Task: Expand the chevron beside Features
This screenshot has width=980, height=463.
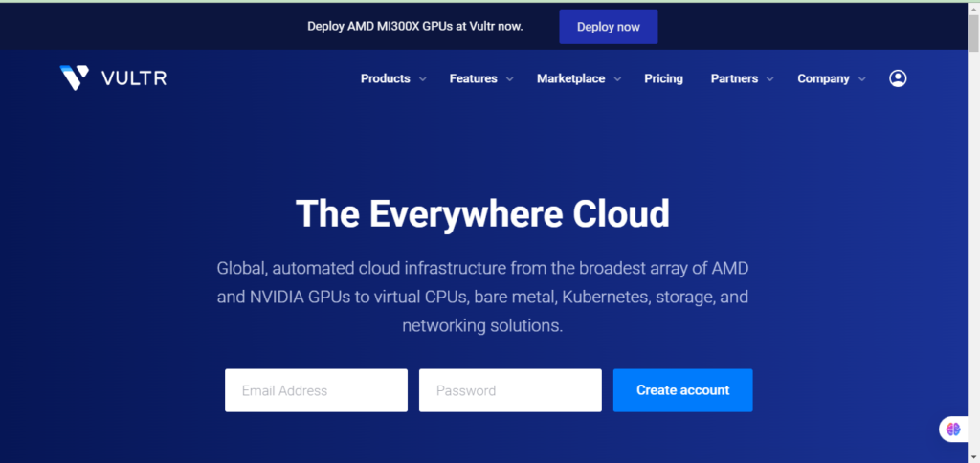Action: [x=510, y=79]
